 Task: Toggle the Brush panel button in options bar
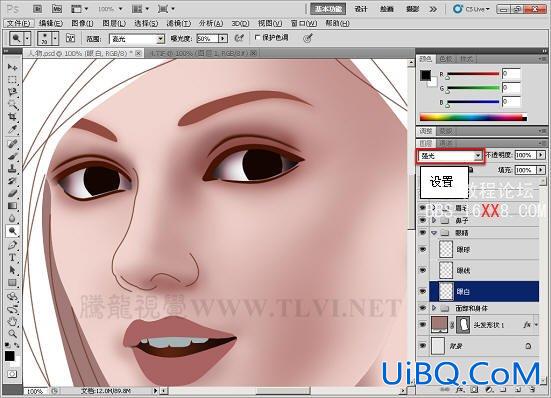71,38
